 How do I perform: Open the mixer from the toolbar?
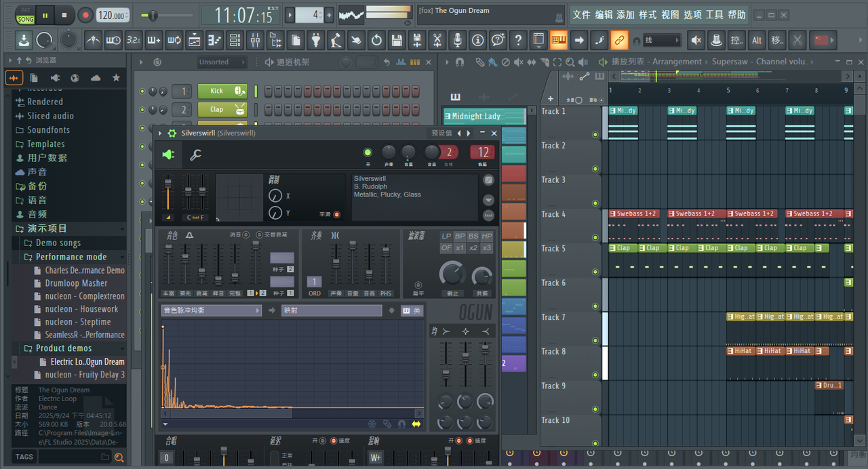coord(255,41)
